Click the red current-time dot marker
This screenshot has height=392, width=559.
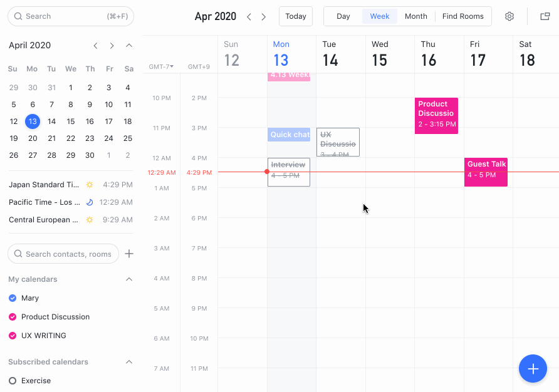[267, 172]
